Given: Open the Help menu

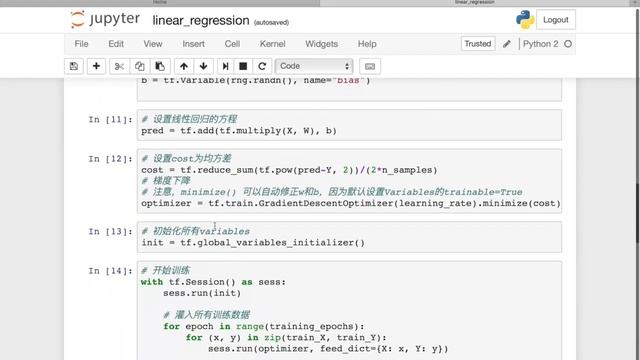Looking at the screenshot, I should coord(367,44).
